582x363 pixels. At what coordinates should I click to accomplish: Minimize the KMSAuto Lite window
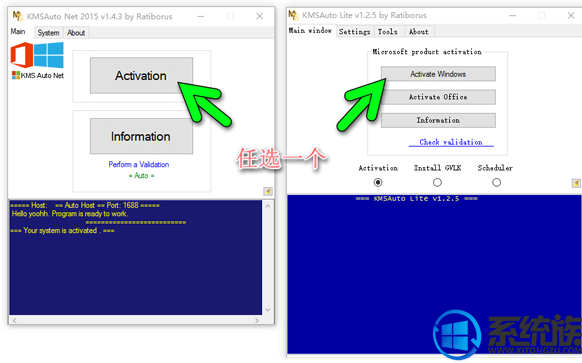513,15
